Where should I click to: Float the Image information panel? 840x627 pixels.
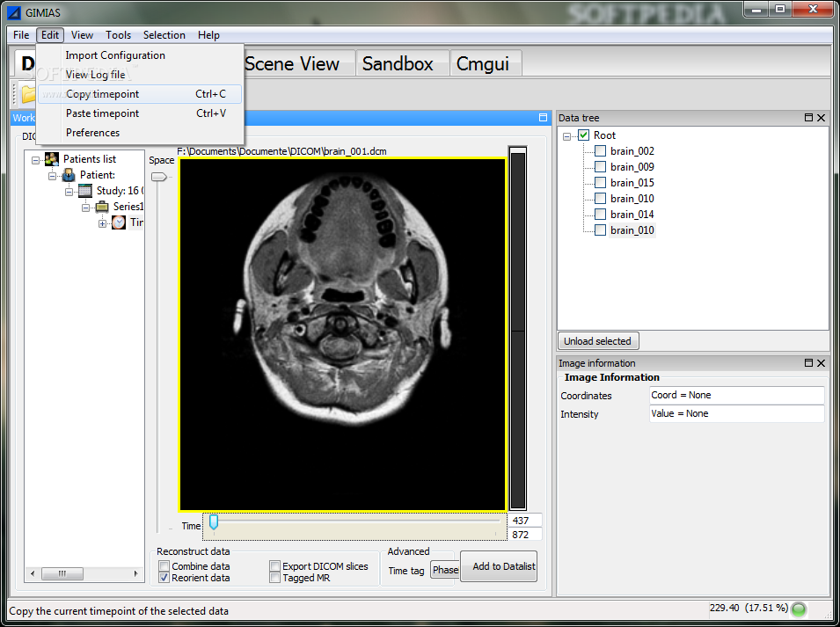[x=808, y=363]
